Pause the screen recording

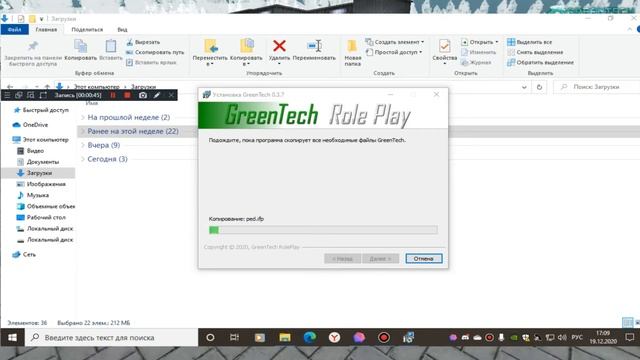pyautogui.click(x=113, y=95)
